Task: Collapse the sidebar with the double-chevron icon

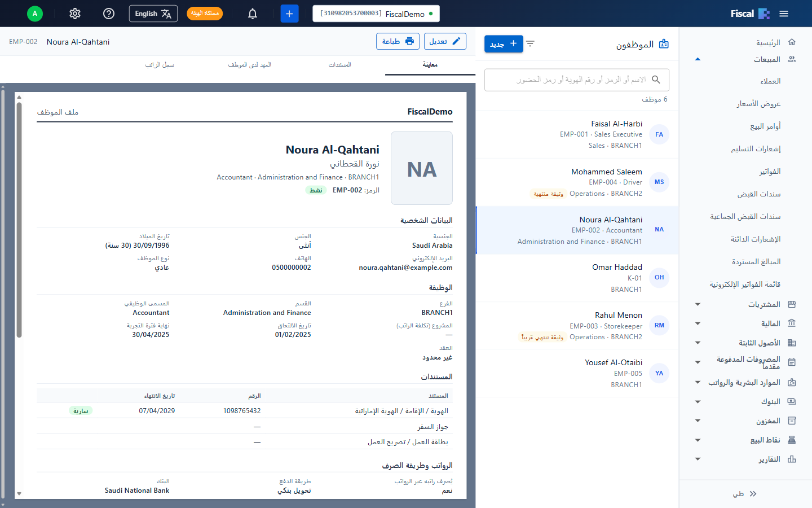Action: pos(753,494)
